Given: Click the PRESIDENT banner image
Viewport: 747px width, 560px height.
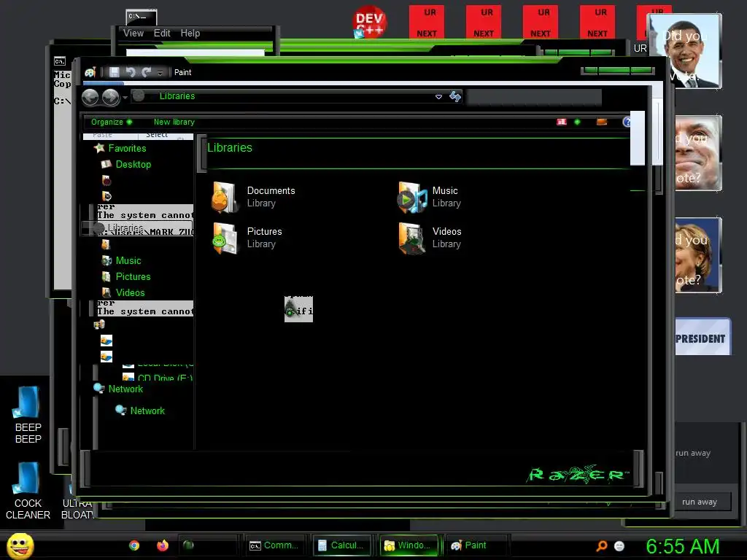Looking at the screenshot, I should [x=703, y=337].
